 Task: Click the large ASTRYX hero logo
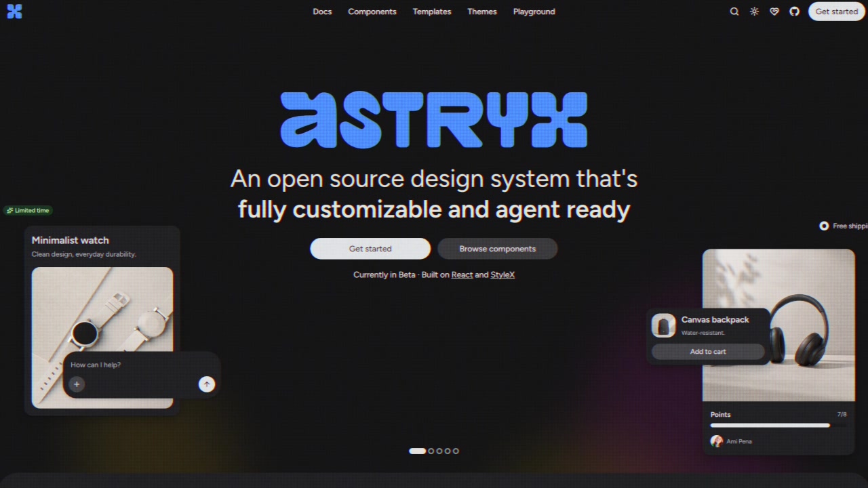coord(434,120)
